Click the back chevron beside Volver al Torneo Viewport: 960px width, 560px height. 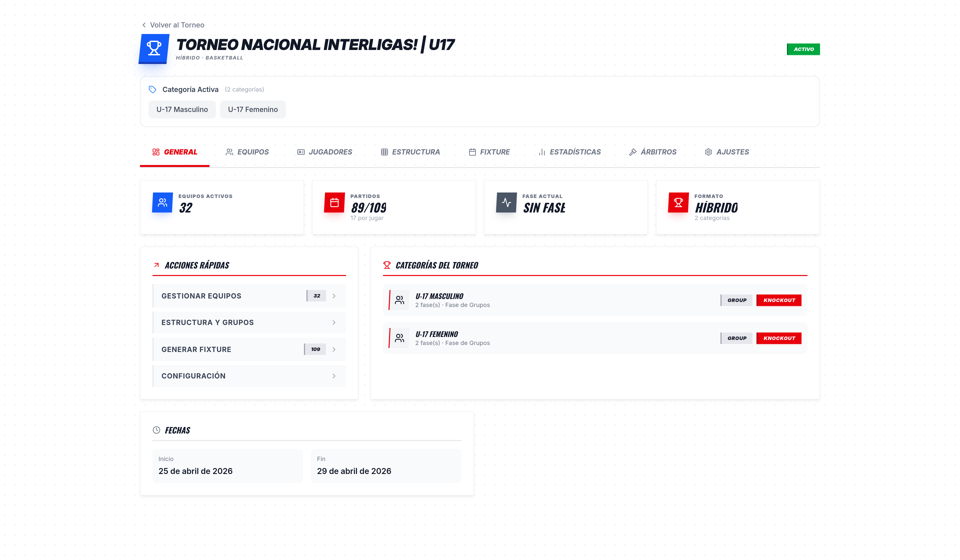[x=144, y=25]
